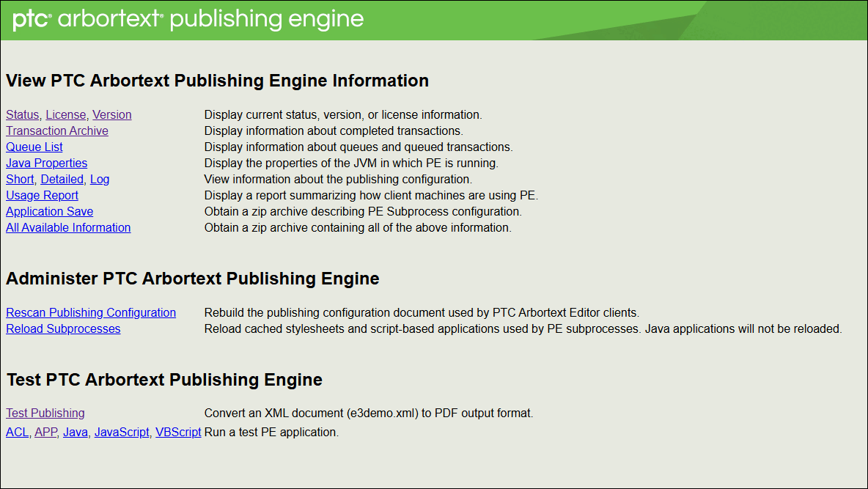Select text 'Display current status, version, or license information.'
The height and width of the screenshot is (489, 868).
coord(343,114)
